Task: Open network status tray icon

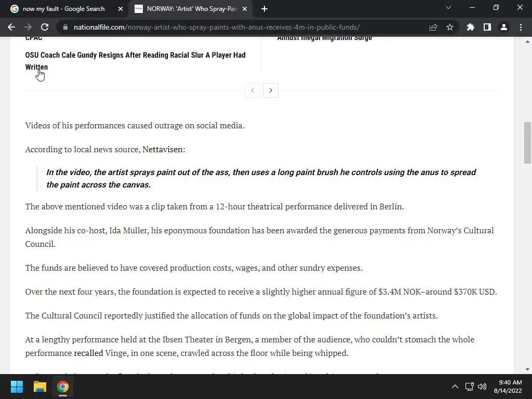Action: pyautogui.click(x=469, y=387)
